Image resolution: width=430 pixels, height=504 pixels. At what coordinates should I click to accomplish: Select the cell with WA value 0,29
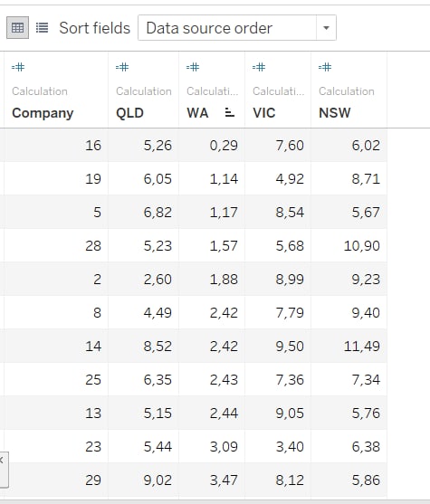[x=212, y=145]
